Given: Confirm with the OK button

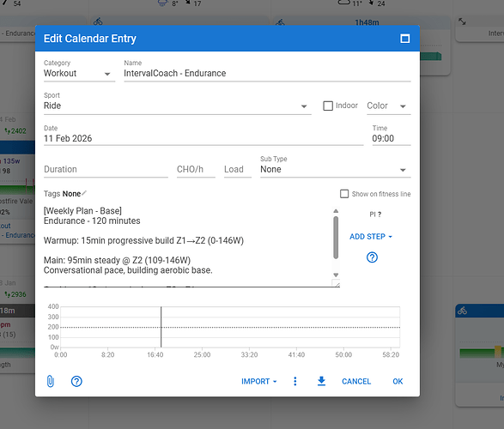Looking at the screenshot, I should click(x=398, y=381).
